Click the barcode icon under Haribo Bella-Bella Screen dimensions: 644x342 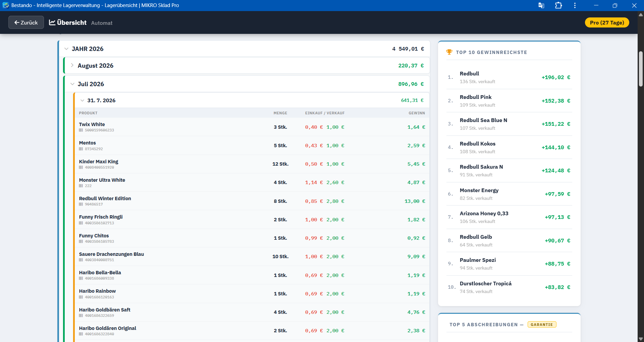[x=81, y=278]
